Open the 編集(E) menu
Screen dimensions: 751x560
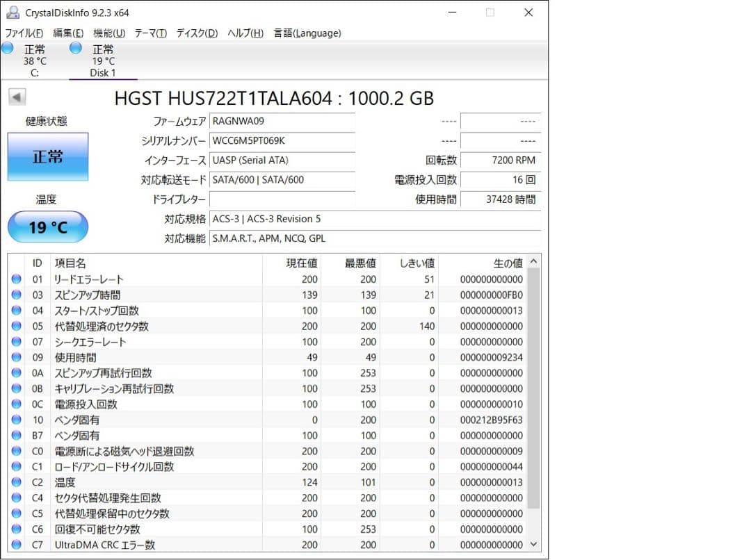(x=68, y=33)
